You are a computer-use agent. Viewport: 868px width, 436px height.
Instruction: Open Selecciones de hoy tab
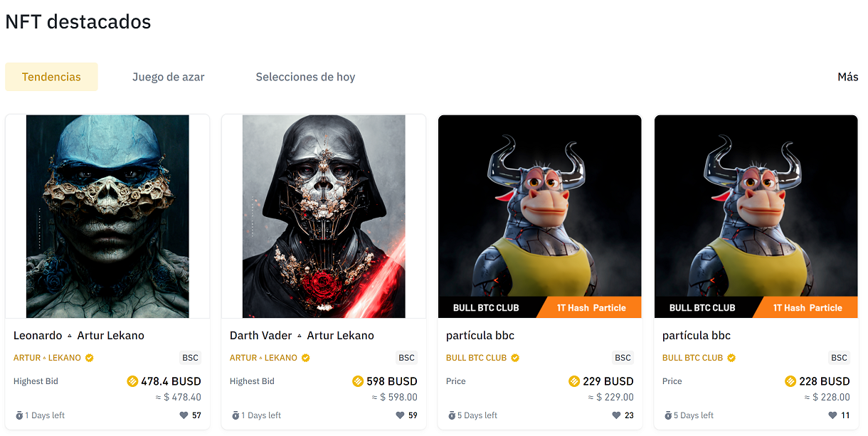click(305, 77)
